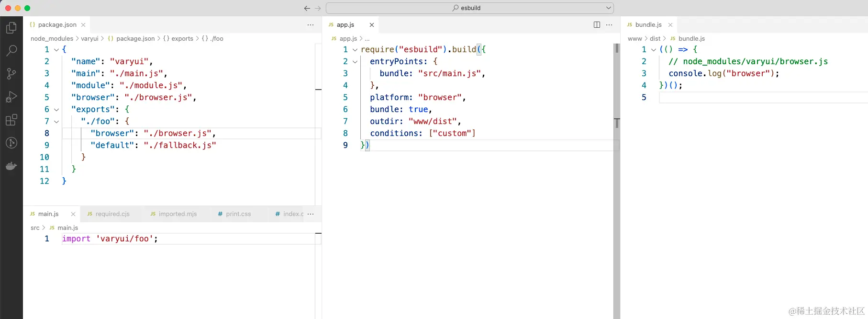The height and width of the screenshot is (319, 868).
Task: Click app.js in the app.js breadcrumb
Action: pos(348,39)
